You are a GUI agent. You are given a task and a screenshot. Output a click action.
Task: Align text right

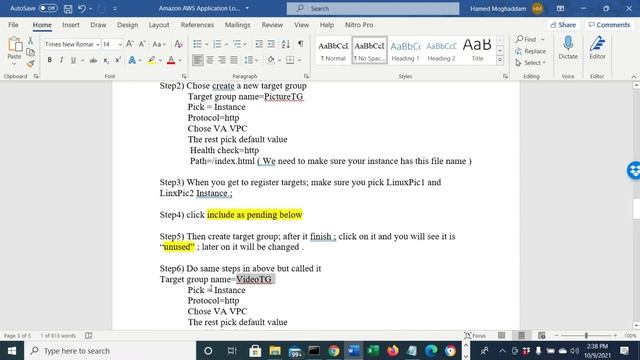(x=222, y=60)
